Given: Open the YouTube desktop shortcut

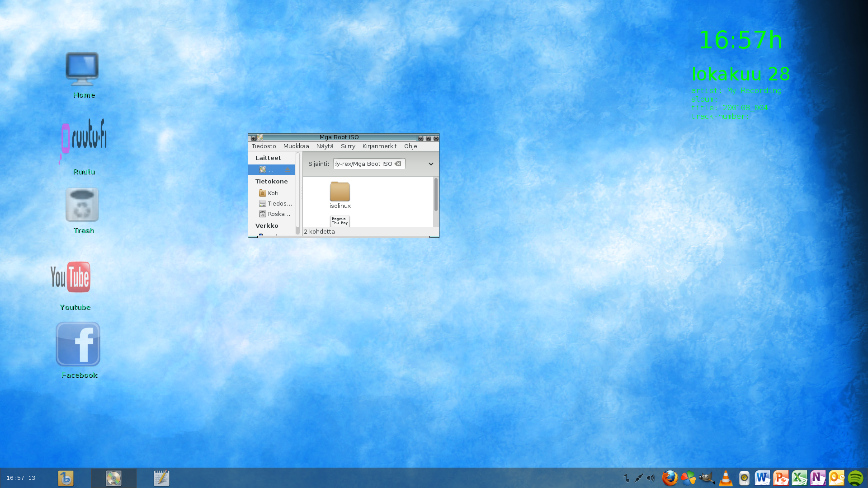Looking at the screenshot, I should pos(71,277).
